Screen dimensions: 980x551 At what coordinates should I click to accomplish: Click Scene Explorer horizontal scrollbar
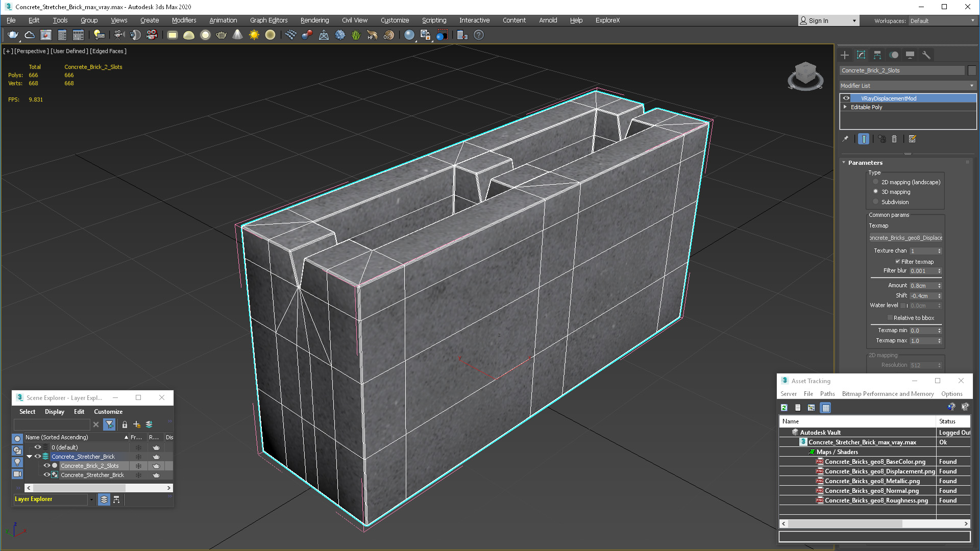[x=99, y=488]
